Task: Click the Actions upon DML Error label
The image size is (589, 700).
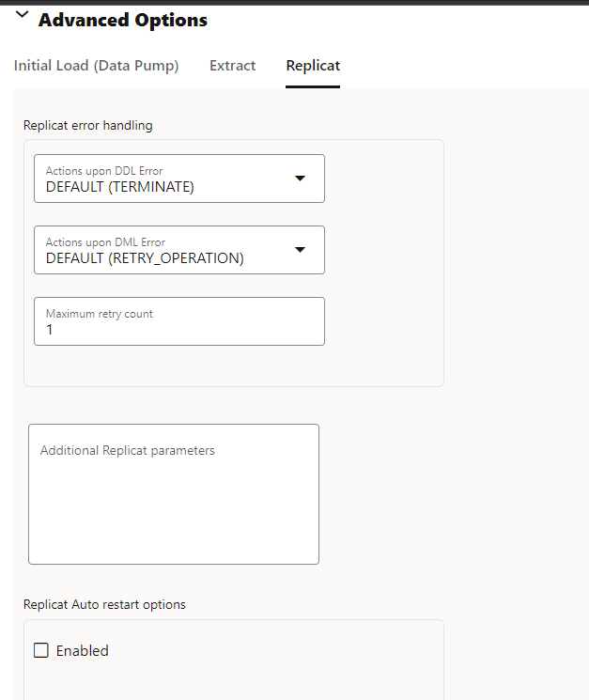Action: [105, 242]
